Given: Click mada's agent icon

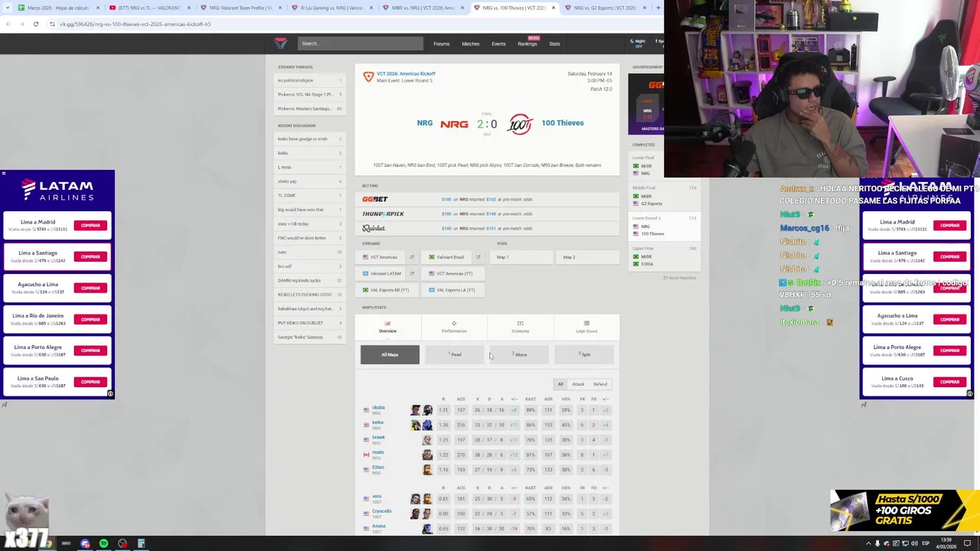Looking at the screenshot, I should [427, 455].
